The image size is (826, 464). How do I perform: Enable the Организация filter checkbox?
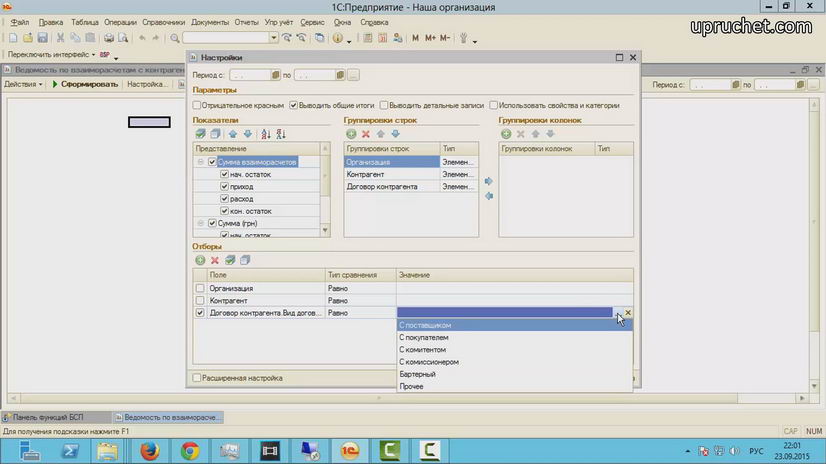point(200,289)
